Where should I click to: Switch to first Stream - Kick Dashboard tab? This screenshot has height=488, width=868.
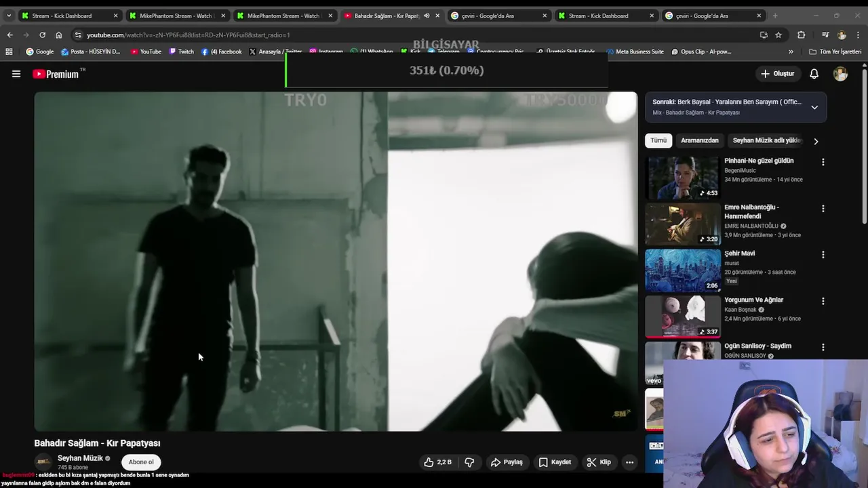[70, 16]
